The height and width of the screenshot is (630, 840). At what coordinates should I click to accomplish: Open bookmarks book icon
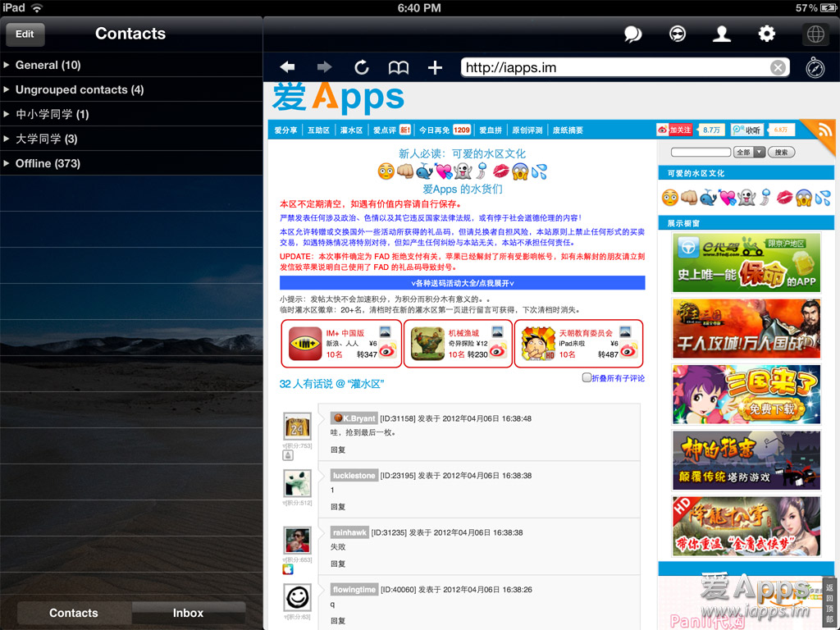coord(399,67)
